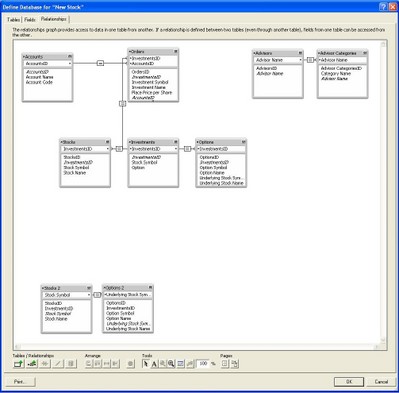The width and height of the screenshot is (399, 393).
Task: Click the page setup icon under Pages
Action: [234, 364]
